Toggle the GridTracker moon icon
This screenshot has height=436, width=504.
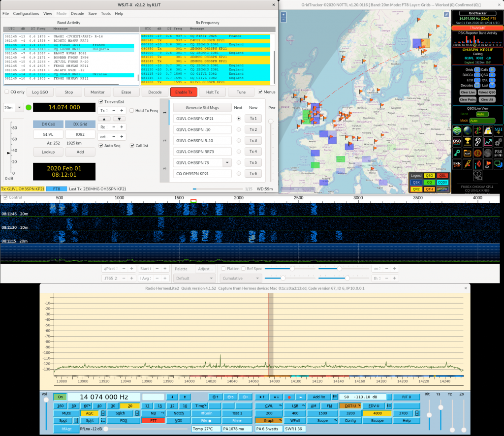488,153
